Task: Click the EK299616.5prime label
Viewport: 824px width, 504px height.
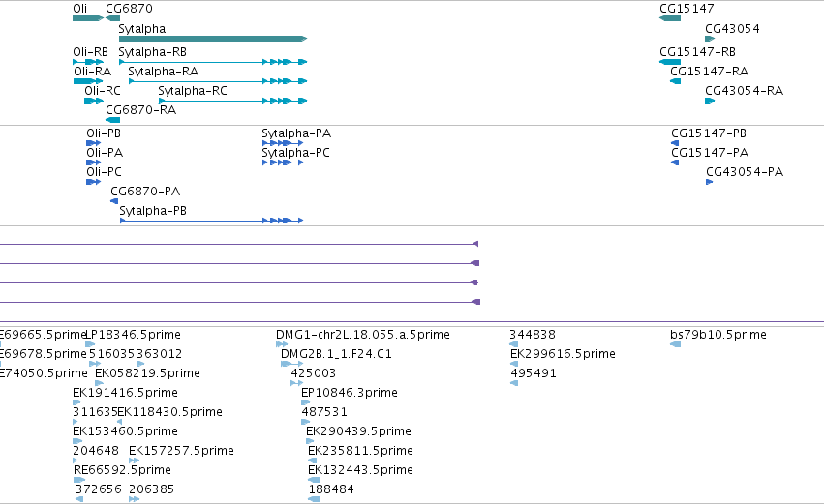Action: coord(563,354)
